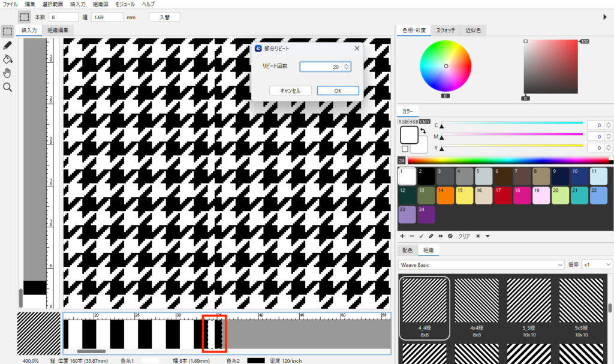Screen dimensions: 614x364
Task: Click the prohibition circle icon under palette
Action: click(450, 236)
